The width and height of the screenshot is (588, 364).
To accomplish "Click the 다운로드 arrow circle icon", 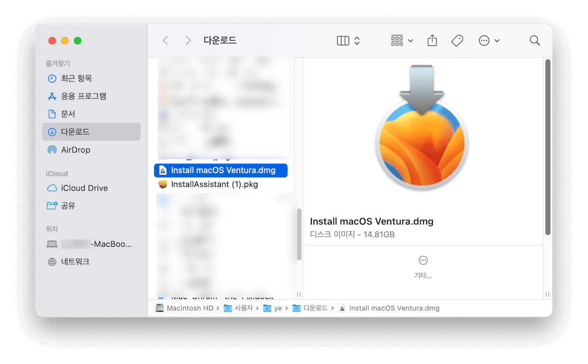I will pos(52,132).
